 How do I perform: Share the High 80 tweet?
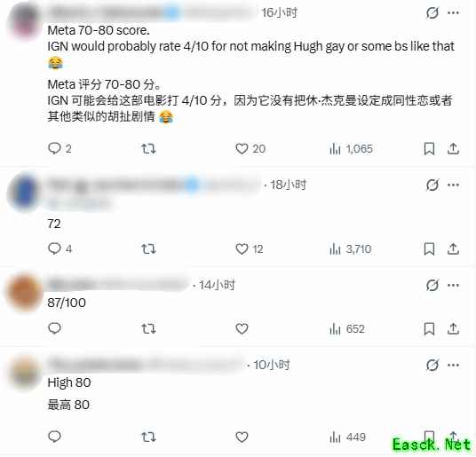(453, 437)
